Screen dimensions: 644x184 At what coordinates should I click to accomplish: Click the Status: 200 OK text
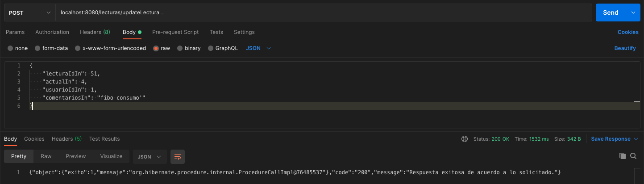491,139
